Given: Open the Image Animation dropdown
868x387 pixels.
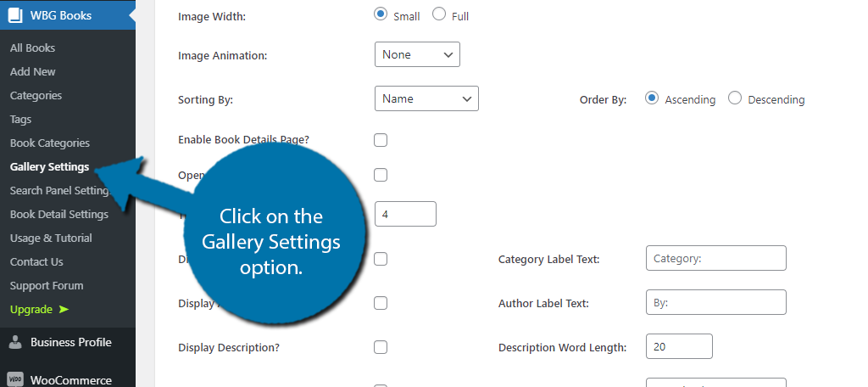Looking at the screenshot, I should [x=417, y=54].
